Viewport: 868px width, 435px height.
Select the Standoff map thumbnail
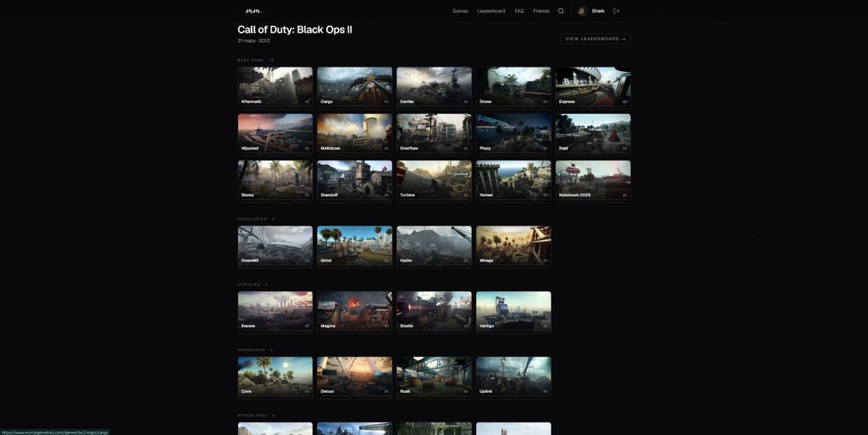coord(355,181)
